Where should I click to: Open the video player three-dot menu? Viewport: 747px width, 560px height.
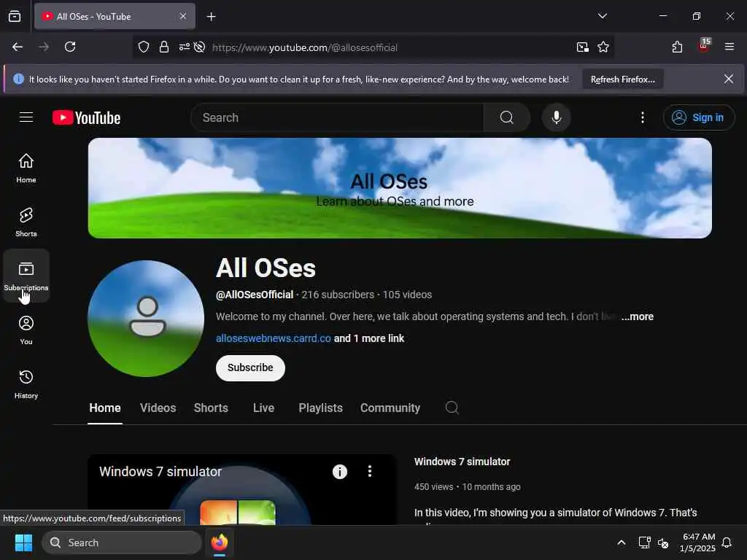(x=370, y=472)
